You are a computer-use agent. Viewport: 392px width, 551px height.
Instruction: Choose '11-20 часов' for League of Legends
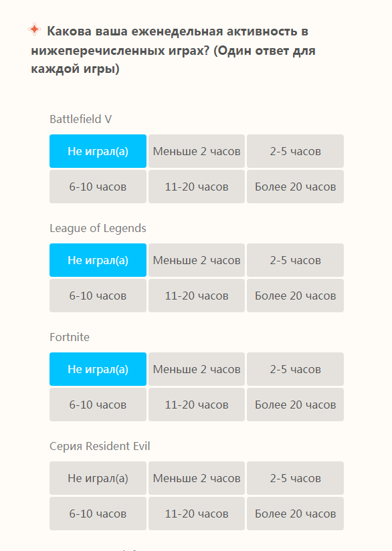[197, 296]
